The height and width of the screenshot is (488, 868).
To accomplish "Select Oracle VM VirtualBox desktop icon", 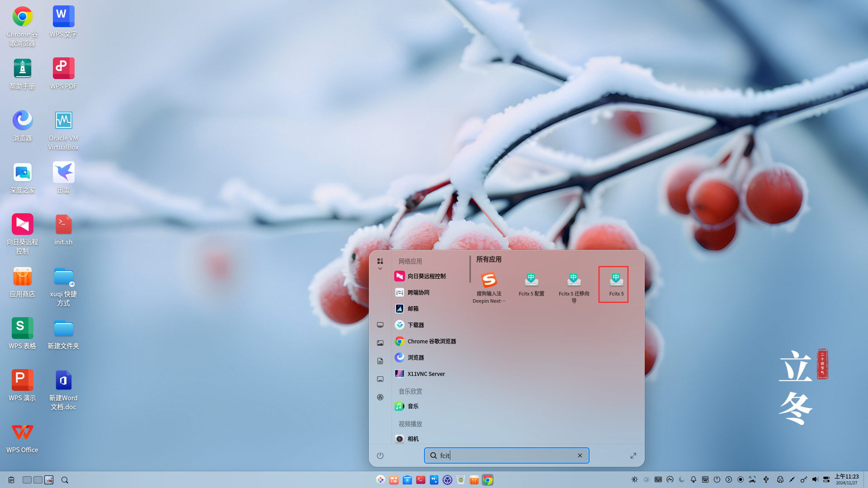I will tap(63, 130).
